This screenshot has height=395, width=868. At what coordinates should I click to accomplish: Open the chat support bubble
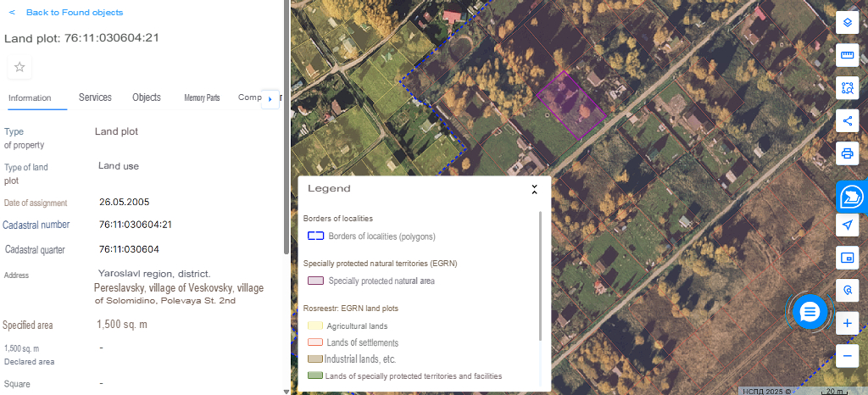pyautogui.click(x=810, y=312)
